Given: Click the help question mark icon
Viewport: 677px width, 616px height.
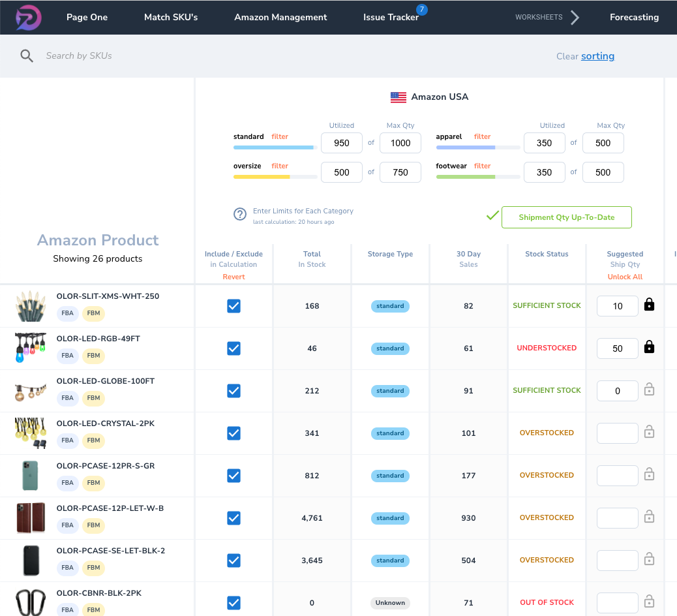Looking at the screenshot, I should click(239, 215).
